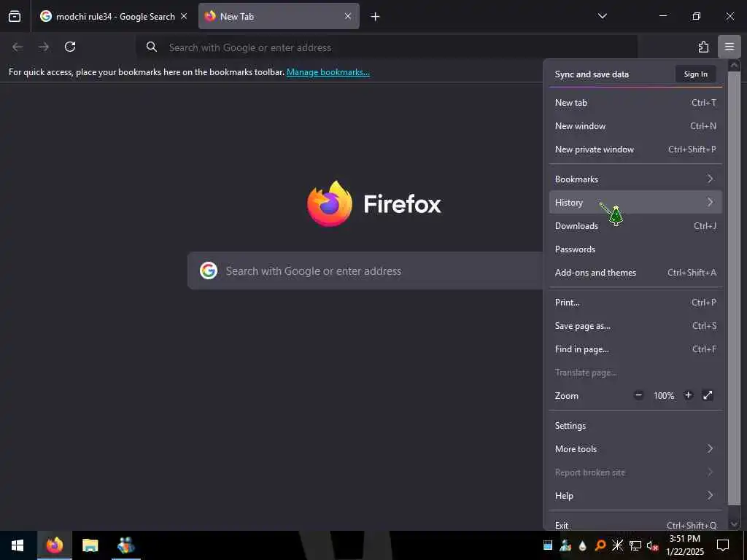747x560 pixels.
Task: Open Add-ons and themes
Action: click(635, 273)
